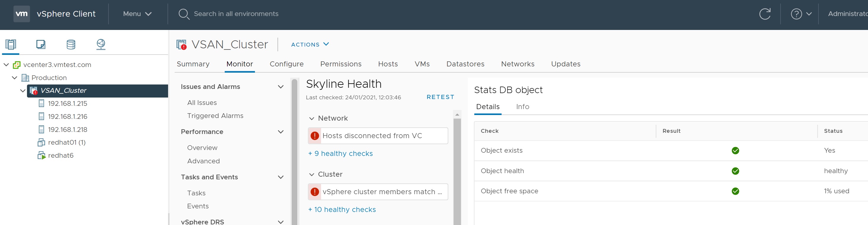
Task: Open the ACTIONS dropdown for VSAN_Cluster
Action: [310, 44]
